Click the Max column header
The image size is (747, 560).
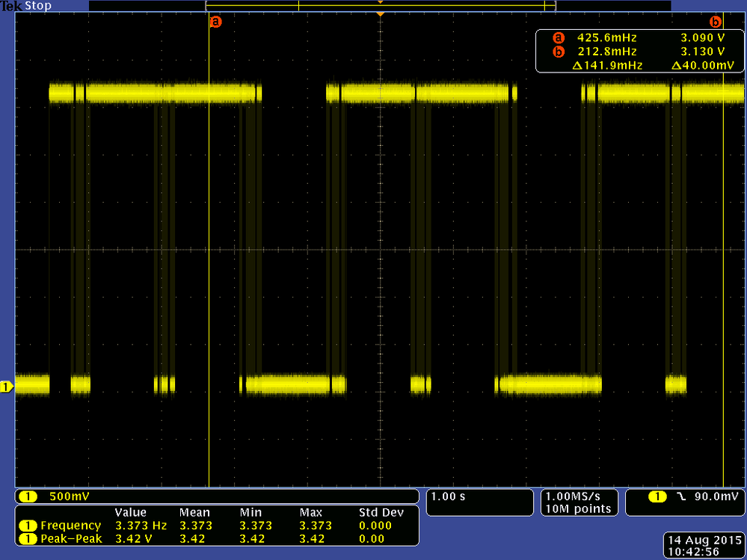click(311, 512)
